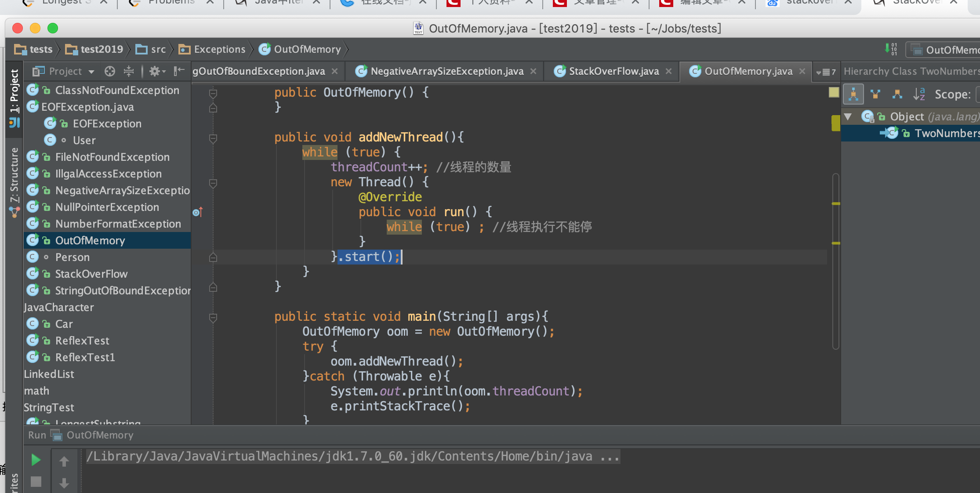Viewport: 980px width, 493px height.
Task: Click the Run tool window OutOfMemory icon
Action: 57,435
